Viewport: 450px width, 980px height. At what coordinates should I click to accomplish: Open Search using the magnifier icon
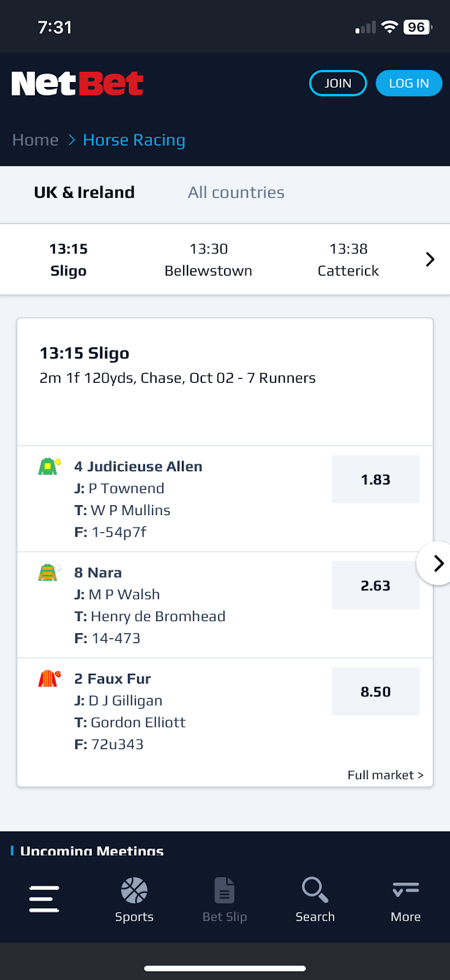point(314,899)
